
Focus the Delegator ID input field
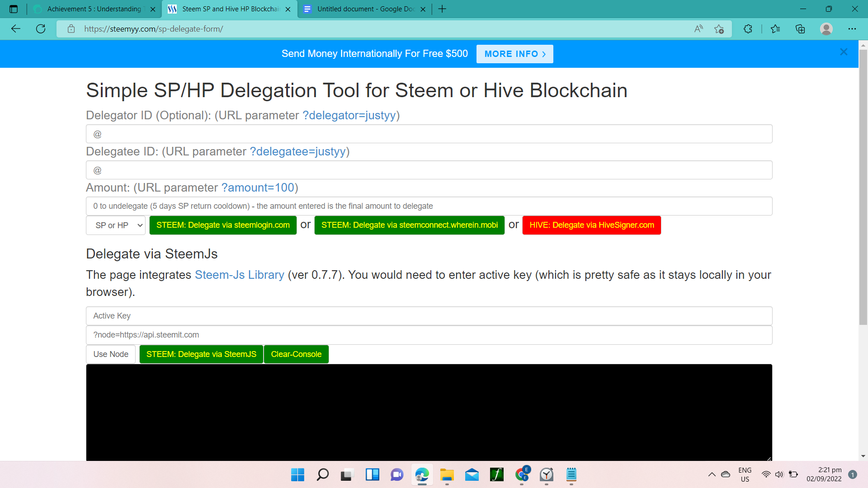pos(429,134)
